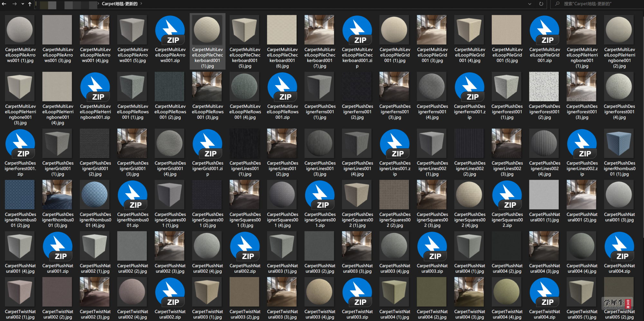Select CarpetMultiLevelLoopPileRows001.zip file icon

282,87
